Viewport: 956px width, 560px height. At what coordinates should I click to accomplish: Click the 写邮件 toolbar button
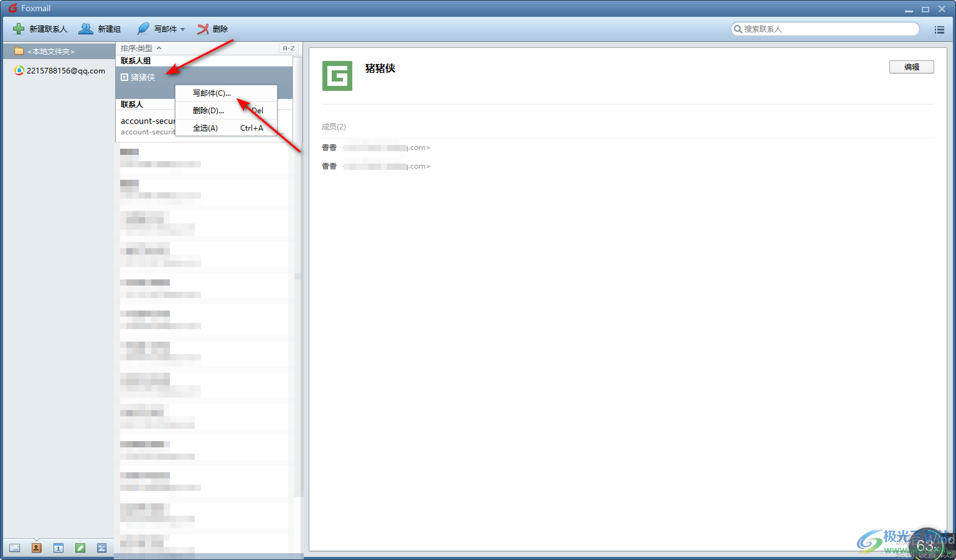157,29
